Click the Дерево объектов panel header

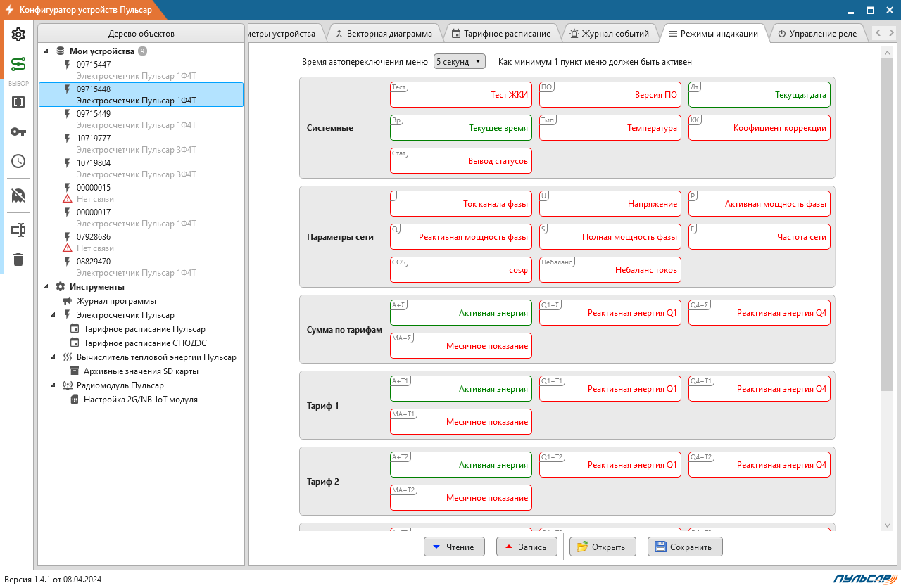coord(141,34)
